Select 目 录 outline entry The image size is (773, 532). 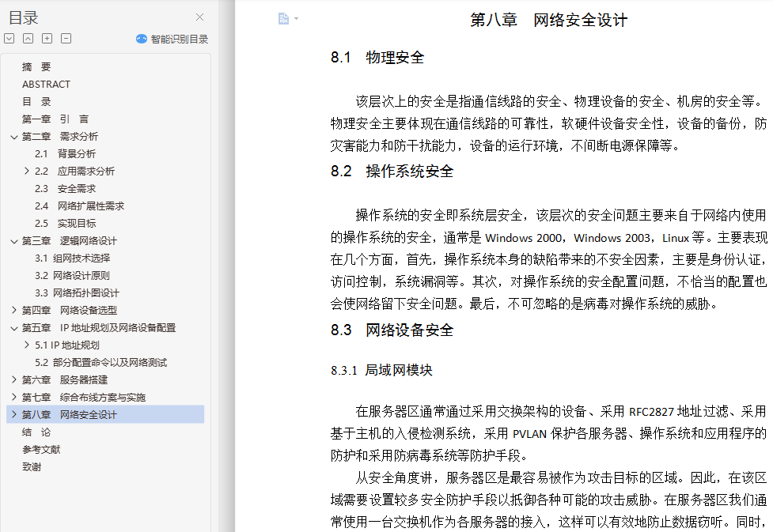click(36, 102)
